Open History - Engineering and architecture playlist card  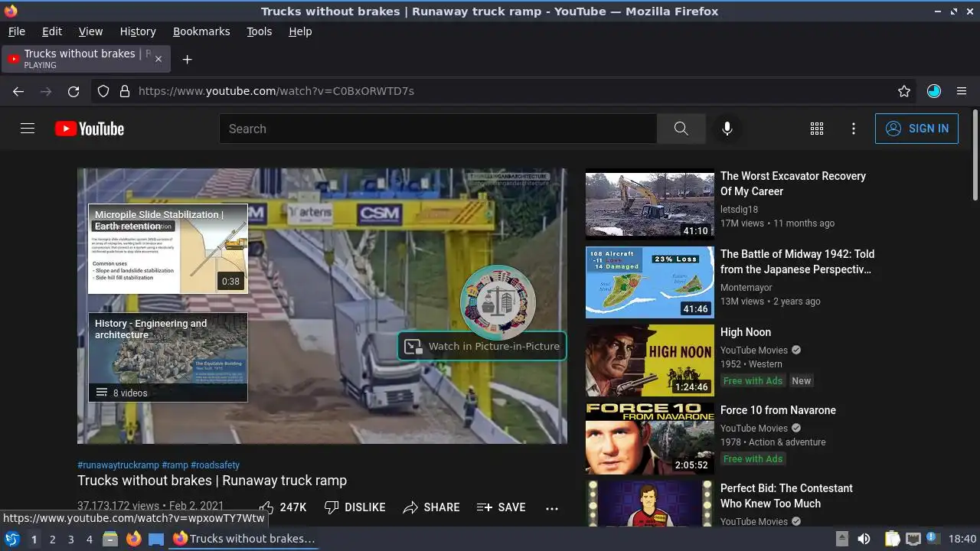pyautogui.click(x=168, y=357)
